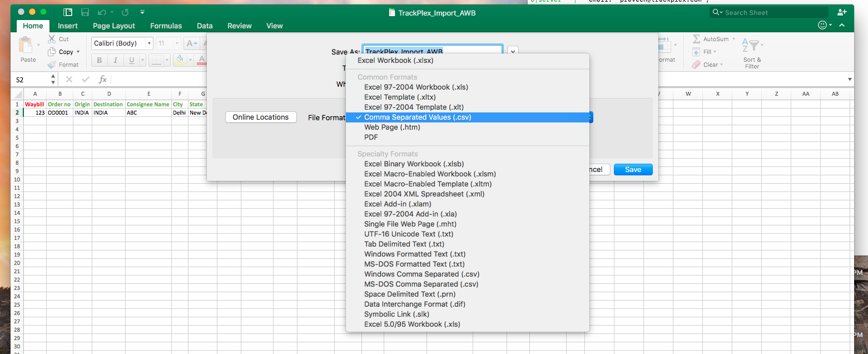Click the Paste clipboard icon
This screenshot has height=354, width=868.
point(26,45)
